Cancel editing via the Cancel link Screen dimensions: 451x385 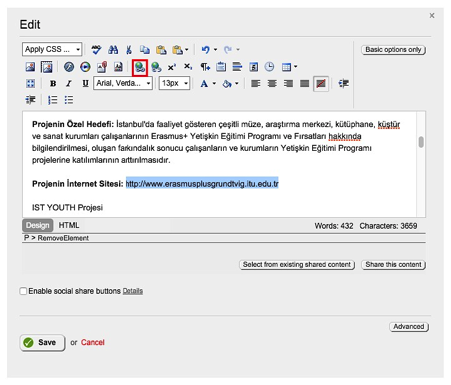pyautogui.click(x=93, y=342)
